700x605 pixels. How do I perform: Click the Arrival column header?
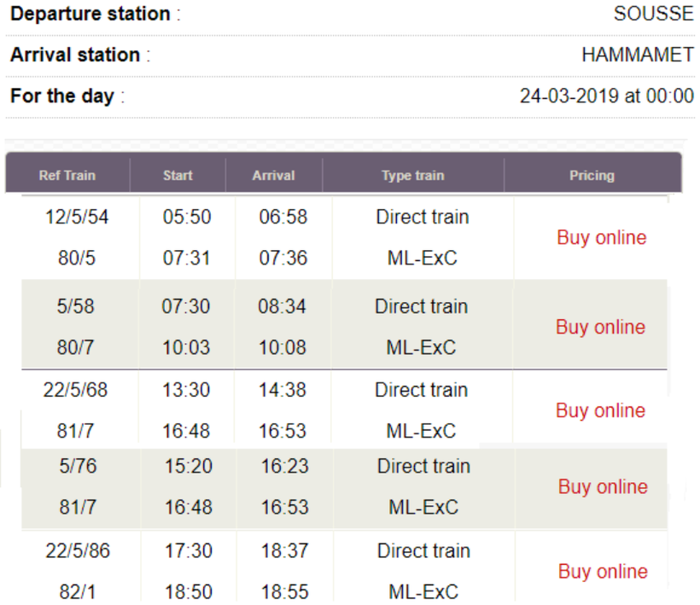(273, 176)
